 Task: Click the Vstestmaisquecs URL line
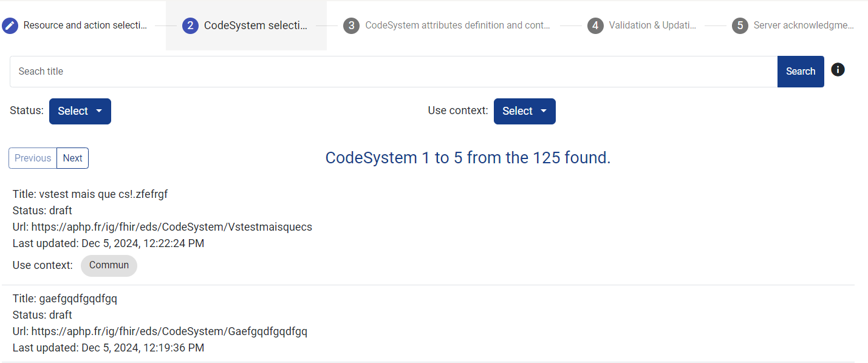162,227
